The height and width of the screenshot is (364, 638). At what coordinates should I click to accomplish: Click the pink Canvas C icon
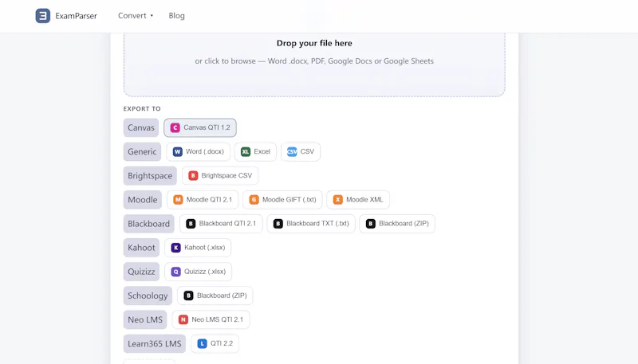click(175, 127)
